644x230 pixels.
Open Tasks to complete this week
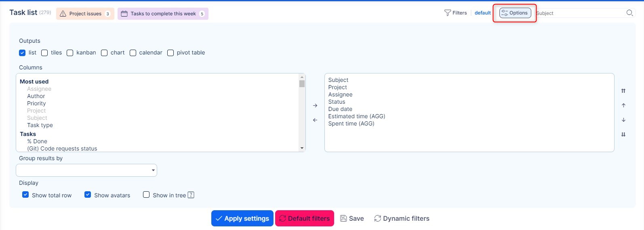(163, 14)
